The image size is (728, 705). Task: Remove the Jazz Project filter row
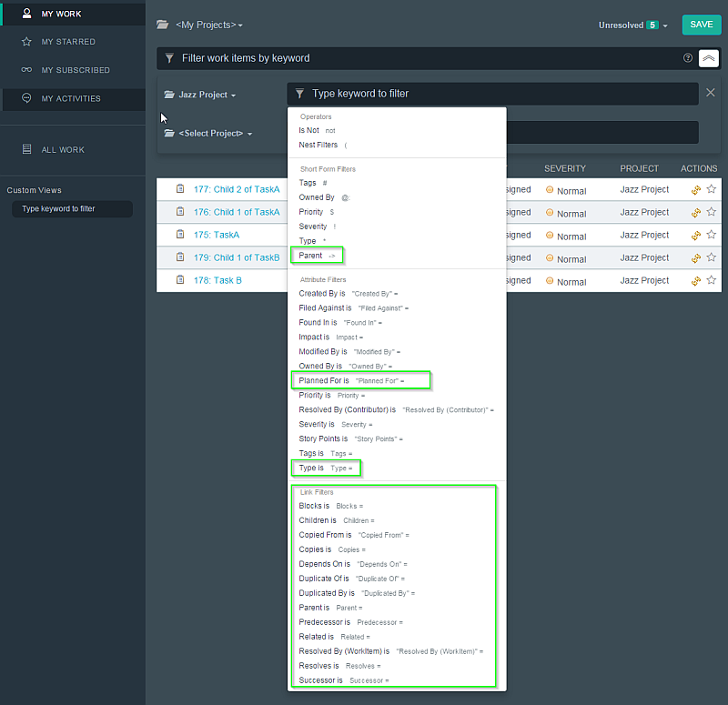click(711, 93)
